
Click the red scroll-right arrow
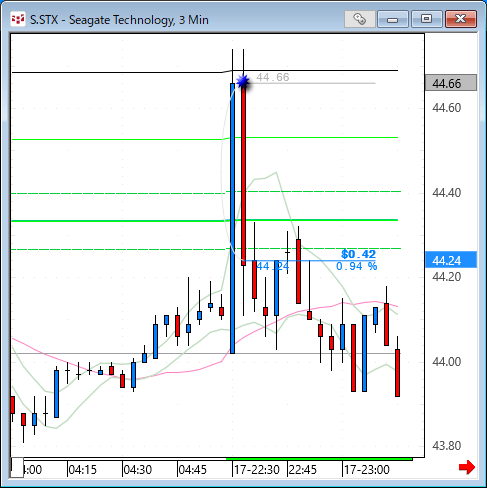[467, 467]
